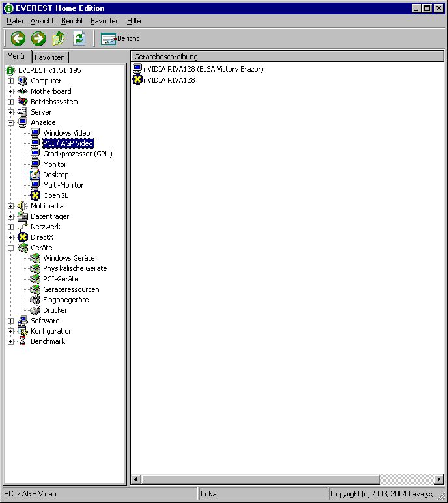Click the Grafikprozessor (GPU) icon
Image resolution: width=448 pixels, height=503 pixels.
pos(35,154)
